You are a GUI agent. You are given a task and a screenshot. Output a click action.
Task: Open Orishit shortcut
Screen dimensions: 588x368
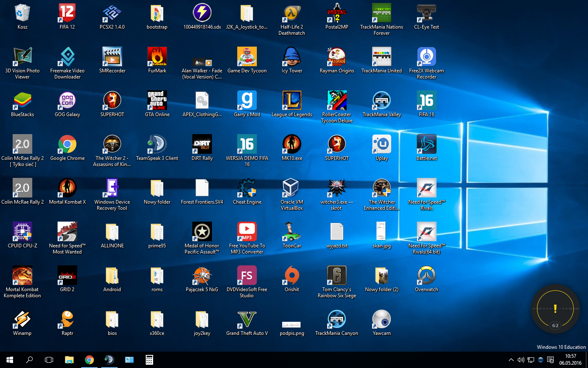[292, 276]
